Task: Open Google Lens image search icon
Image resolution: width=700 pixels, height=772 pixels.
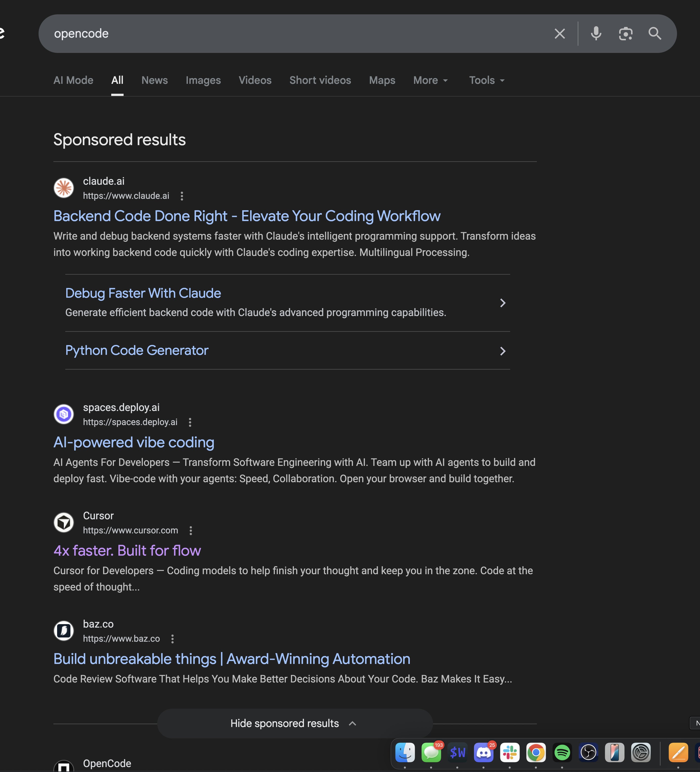Action: (625, 34)
